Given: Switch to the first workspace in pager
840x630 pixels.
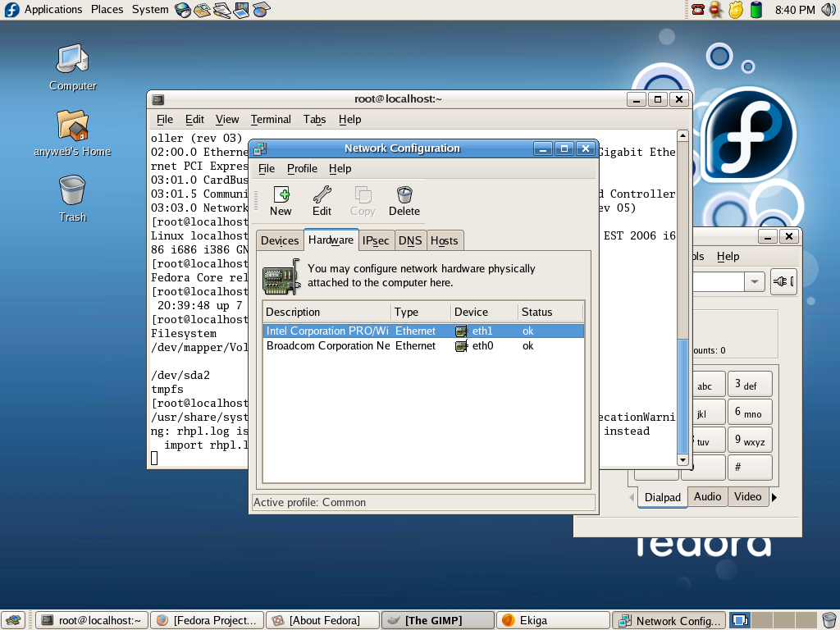Looking at the screenshot, I should pyautogui.click(x=740, y=620).
